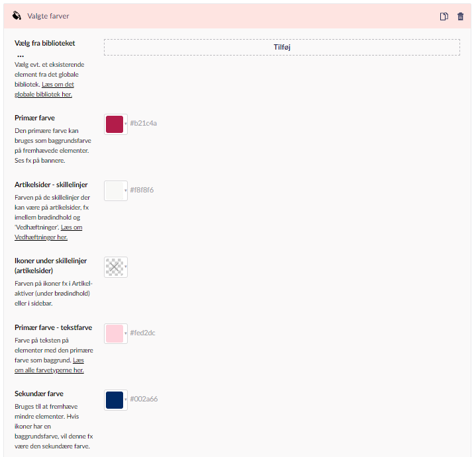The image size is (476, 457).
Task: Expand the Sekundær farve color dropdown arrow
Action: tap(126, 399)
